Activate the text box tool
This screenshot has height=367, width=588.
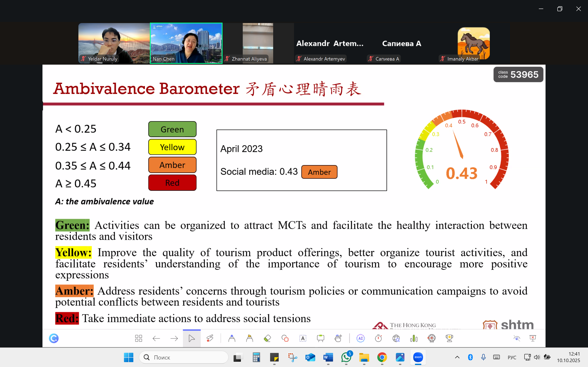coord(303,338)
